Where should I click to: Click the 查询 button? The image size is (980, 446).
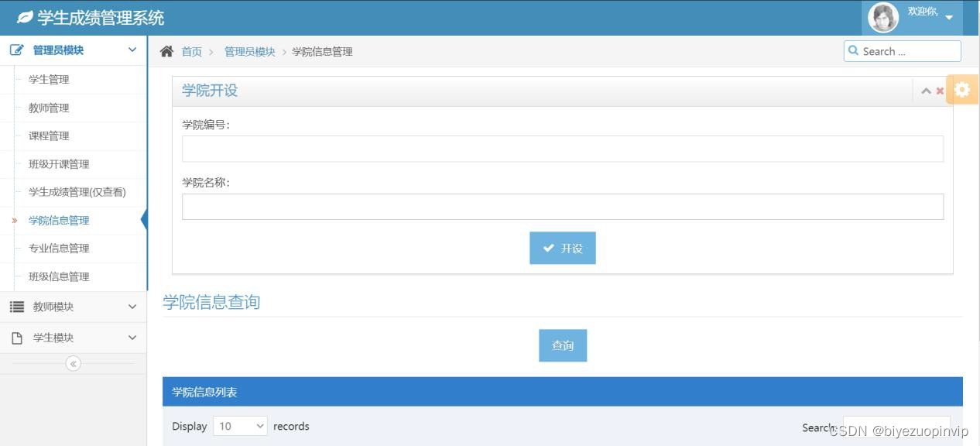[563, 345]
